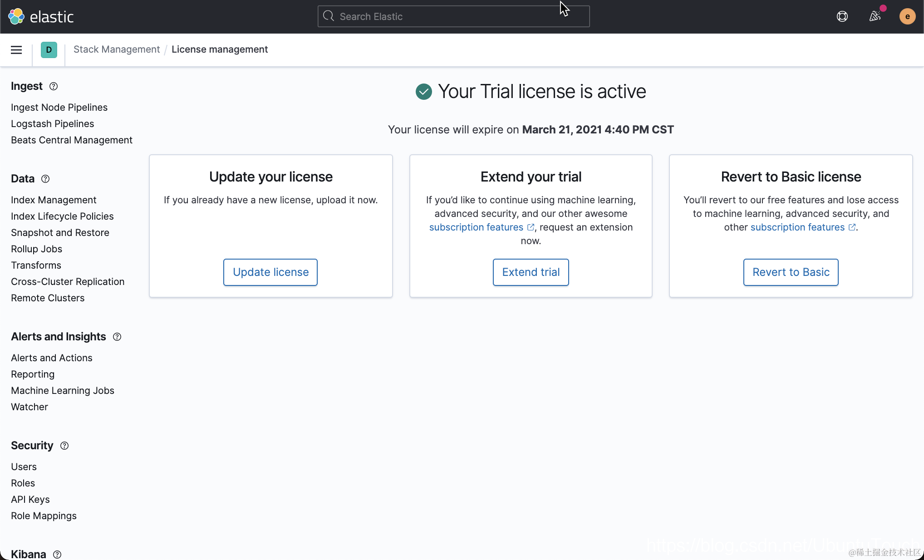Open the help lifebuoy icon
The width and height of the screenshot is (924, 560).
(x=842, y=17)
